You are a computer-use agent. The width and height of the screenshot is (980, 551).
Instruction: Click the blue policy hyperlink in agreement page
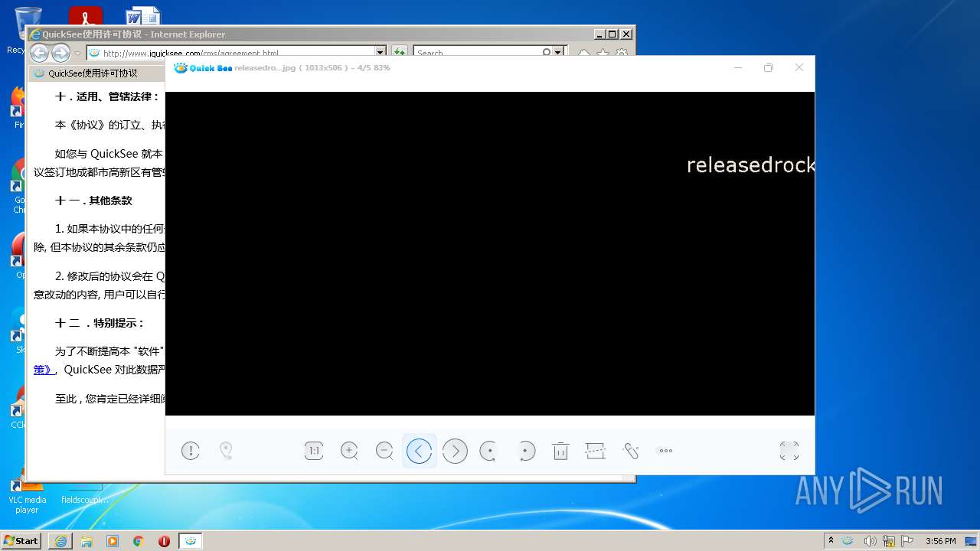point(43,370)
